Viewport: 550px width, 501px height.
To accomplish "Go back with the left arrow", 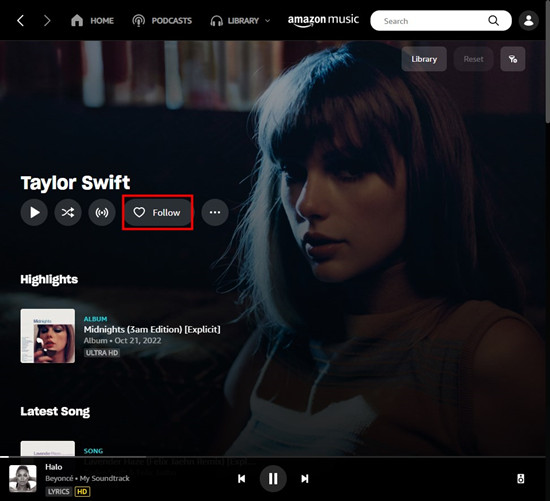I will [x=20, y=21].
